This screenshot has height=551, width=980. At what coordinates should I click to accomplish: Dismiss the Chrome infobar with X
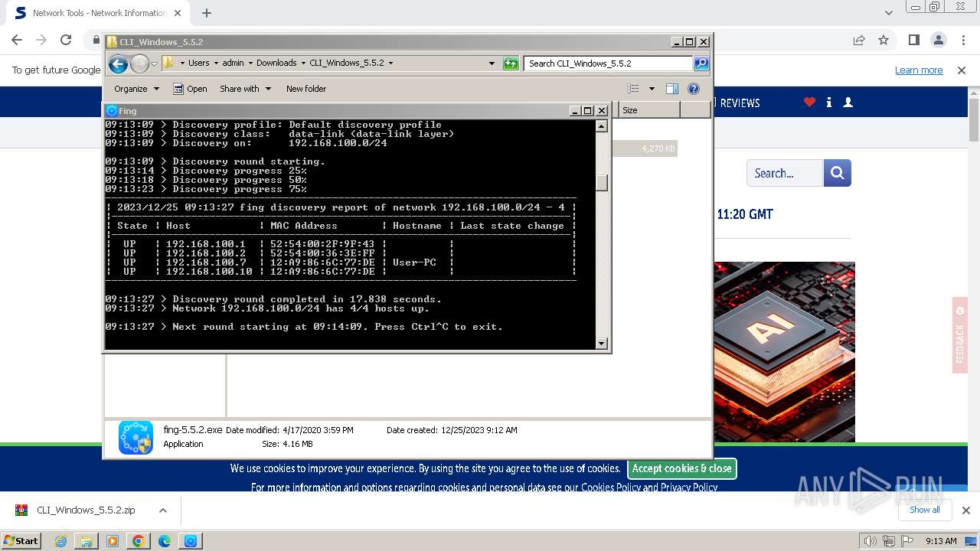click(x=962, y=70)
